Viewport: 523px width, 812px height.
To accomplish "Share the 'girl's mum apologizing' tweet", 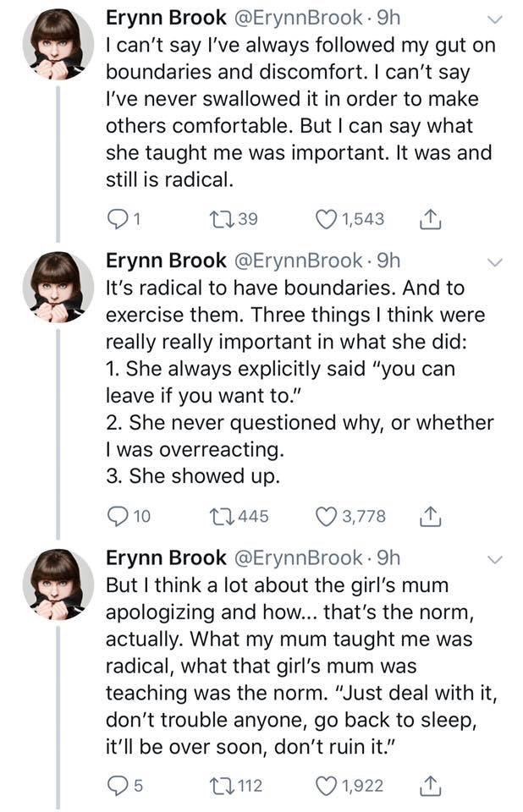I will pyautogui.click(x=429, y=786).
